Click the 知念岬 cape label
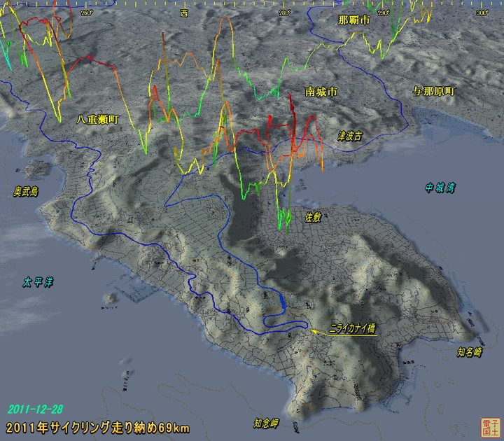 pyautogui.click(x=266, y=423)
